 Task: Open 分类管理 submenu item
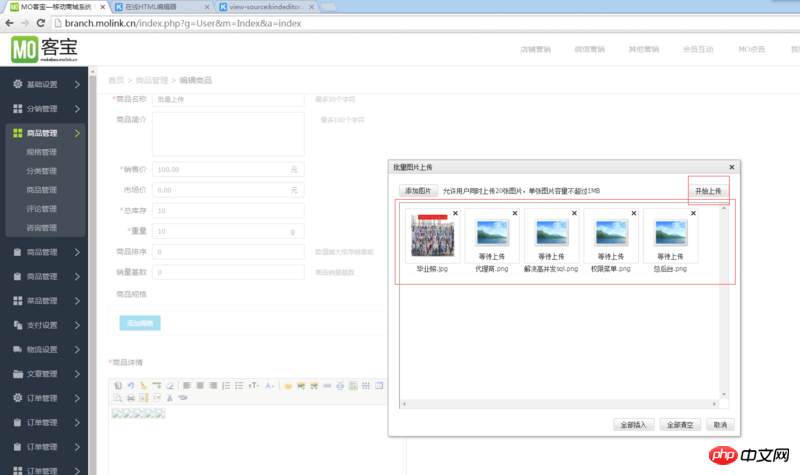pos(42,171)
